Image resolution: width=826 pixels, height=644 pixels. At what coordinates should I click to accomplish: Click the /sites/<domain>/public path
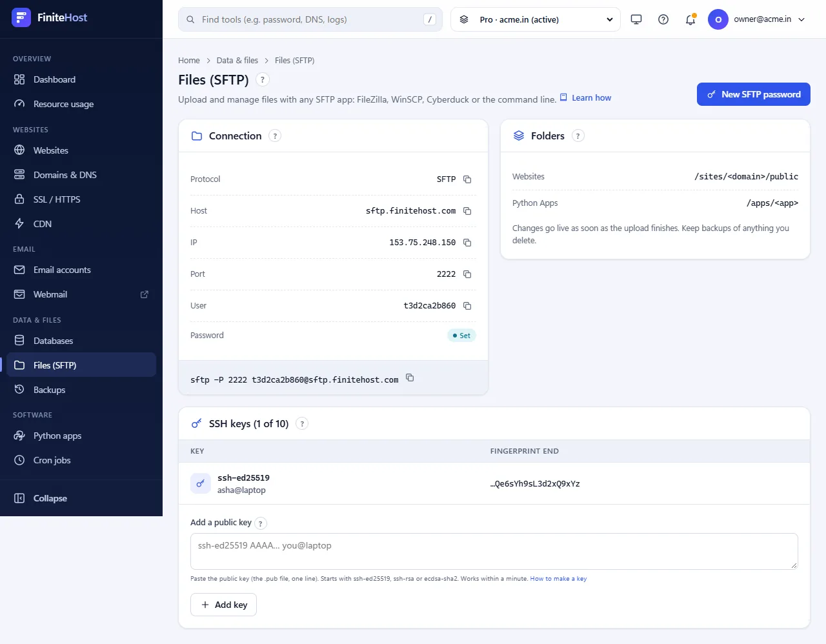[746, 177]
